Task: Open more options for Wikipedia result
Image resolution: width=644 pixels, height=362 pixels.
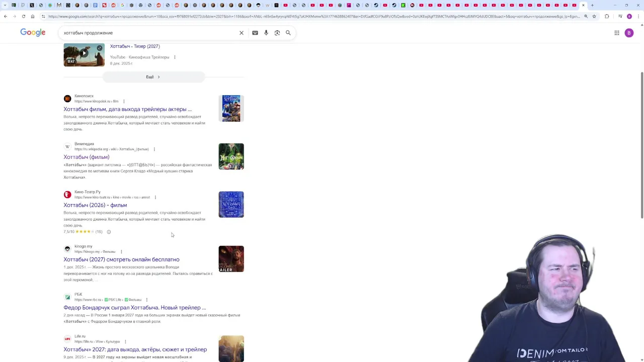Action: click(154, 149)
